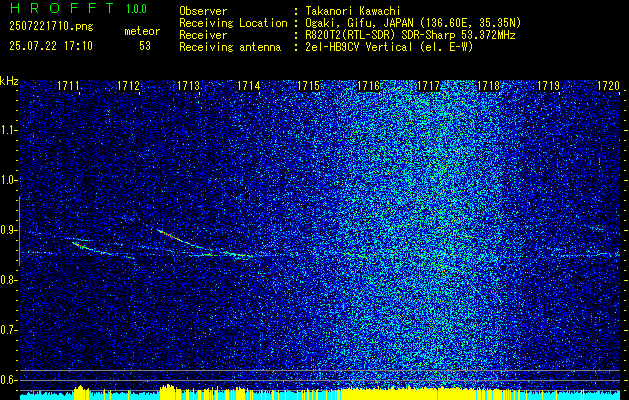Click the meteor label
This screenshot has width=629, height=400.
(142, 31)
